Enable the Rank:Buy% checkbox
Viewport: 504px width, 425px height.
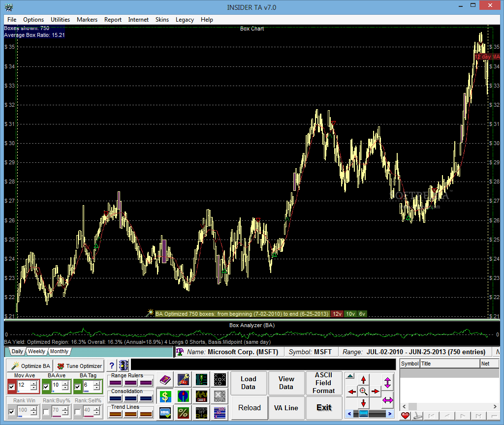(46, 412)
